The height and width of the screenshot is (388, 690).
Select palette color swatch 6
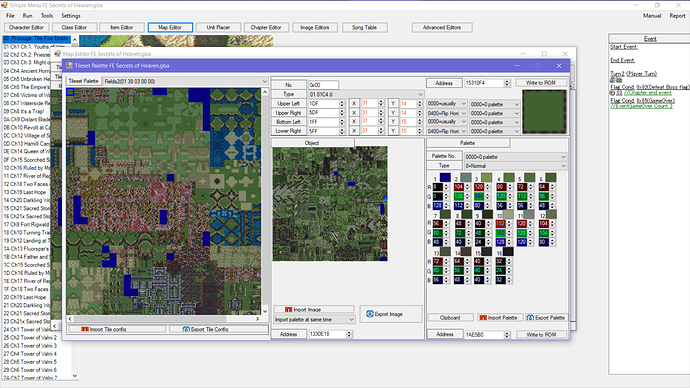click(x=551, y=178)
